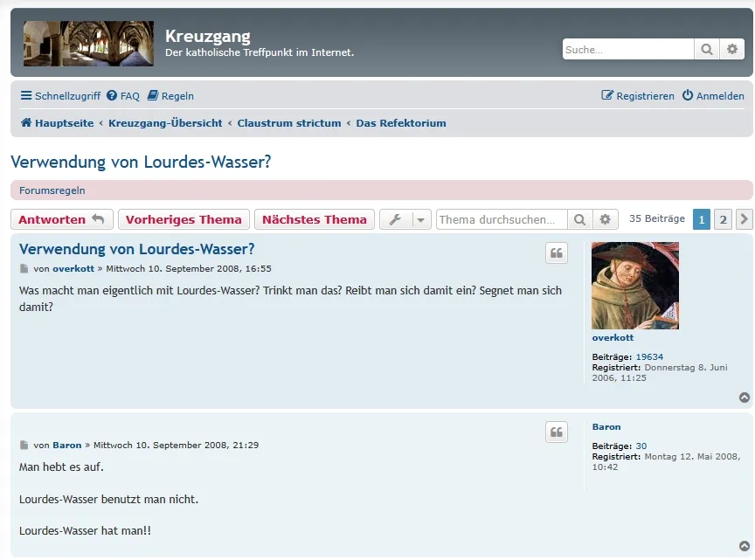This screenshot has height=560, width=755.
Task: Open advanced search gear icon in header
Action: (732, 50)
